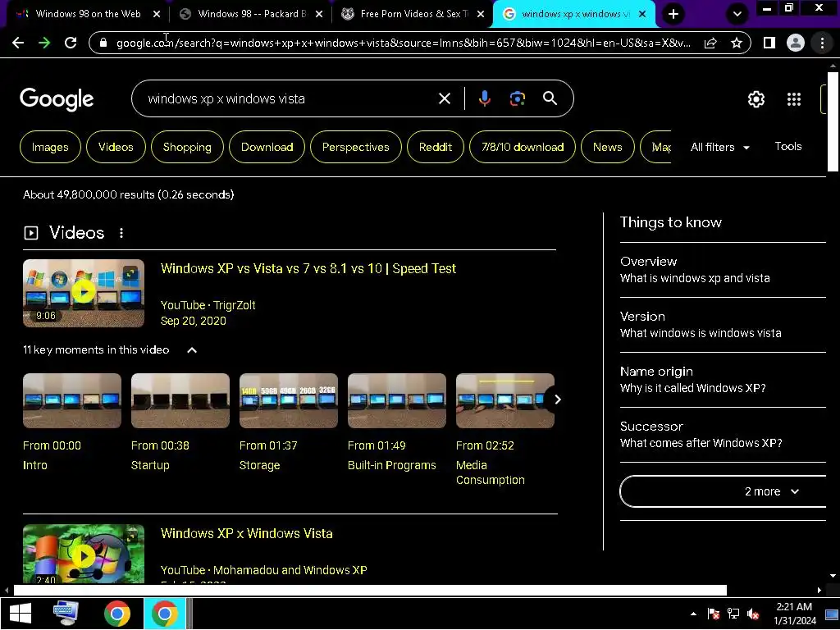The height and width of the screenshot is (630, 840).
Task: Filter results by Videos chip
Action: point(116,147)
